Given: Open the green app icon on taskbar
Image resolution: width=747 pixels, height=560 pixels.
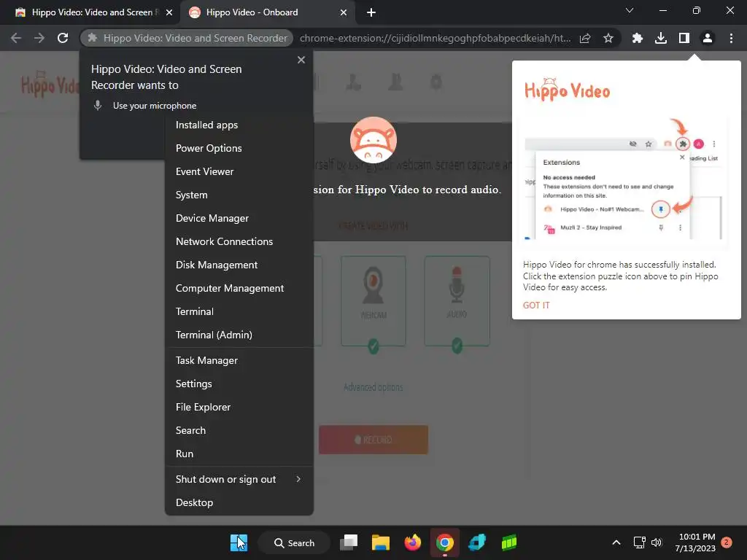Looking at the screenshot, I should pos(508,542).
